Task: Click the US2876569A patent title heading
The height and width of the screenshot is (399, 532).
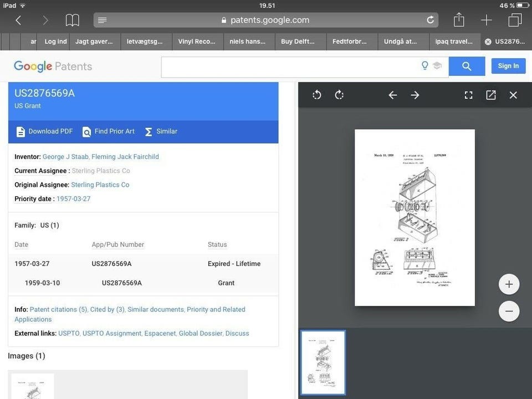Action: [x=44, y=93]
